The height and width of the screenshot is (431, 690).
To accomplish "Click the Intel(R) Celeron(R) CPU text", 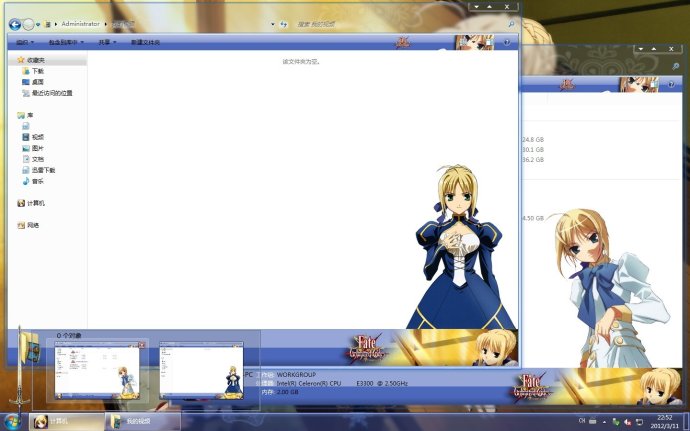I will [x=308, y=383].
